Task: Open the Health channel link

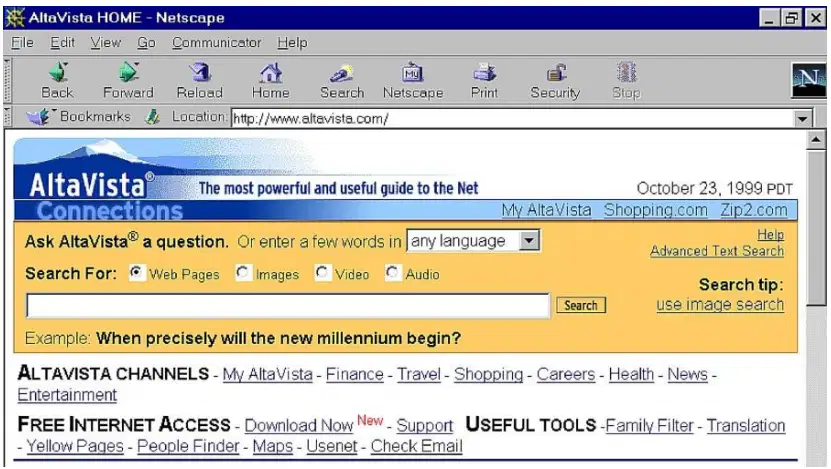Action: point(631,374)
